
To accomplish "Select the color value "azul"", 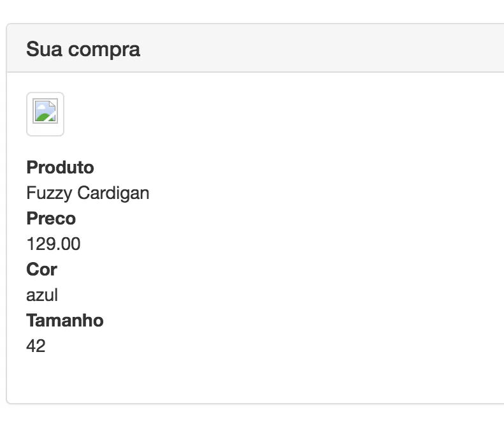I will (x=42, y=295).
